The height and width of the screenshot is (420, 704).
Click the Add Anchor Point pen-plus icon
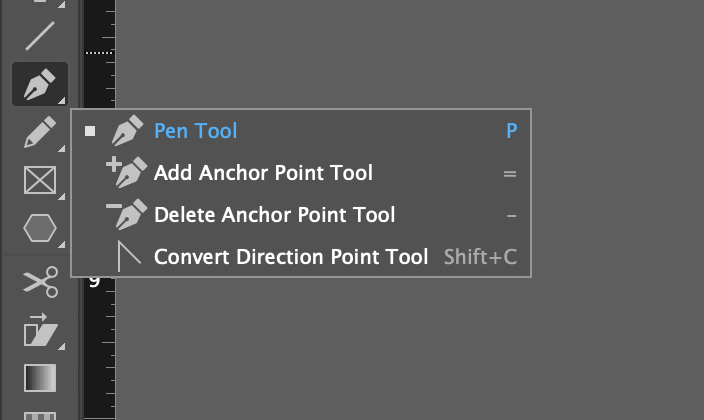click(x=127, y=172)
